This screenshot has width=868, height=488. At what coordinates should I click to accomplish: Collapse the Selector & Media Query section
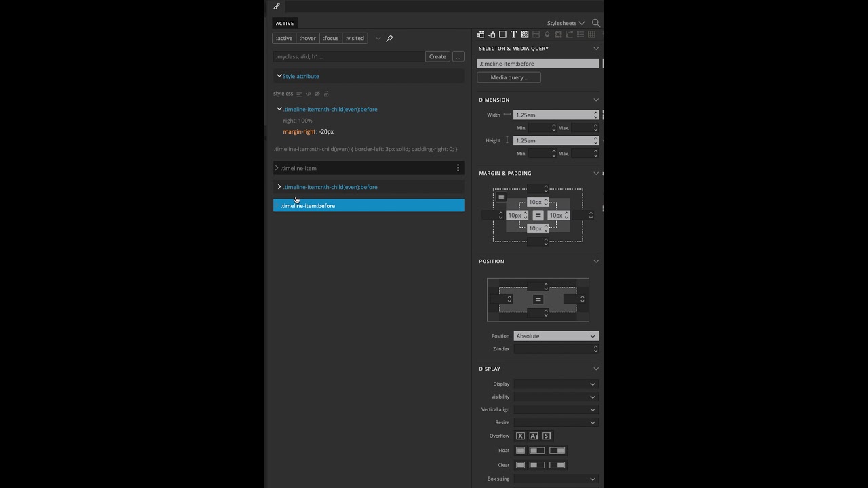[x=596, y=49]
